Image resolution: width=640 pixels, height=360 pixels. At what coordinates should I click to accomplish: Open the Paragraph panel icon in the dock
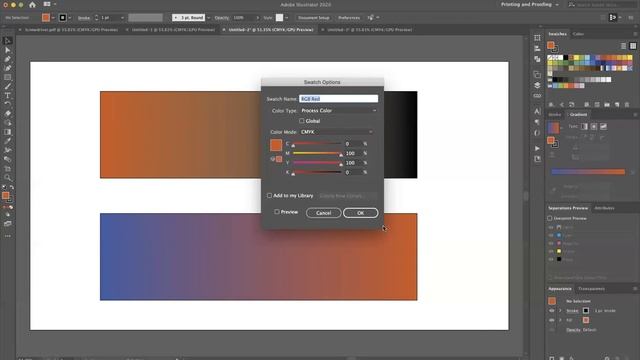coord(537,122)
